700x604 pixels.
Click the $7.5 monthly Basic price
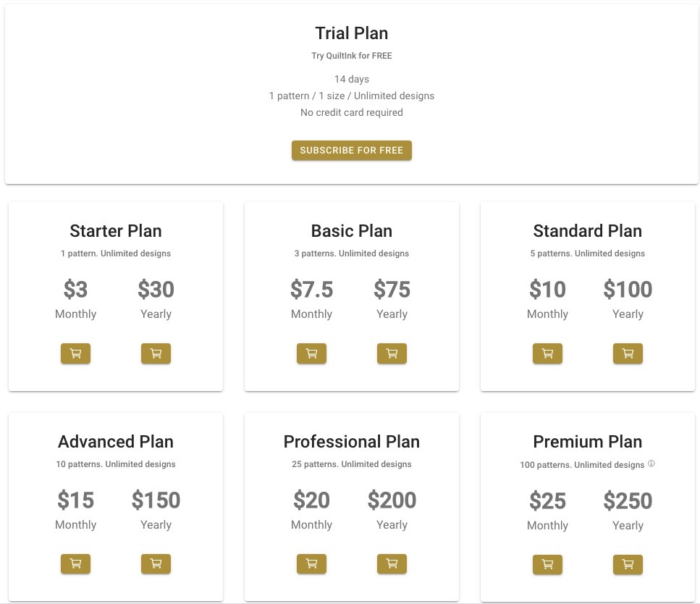311,289
